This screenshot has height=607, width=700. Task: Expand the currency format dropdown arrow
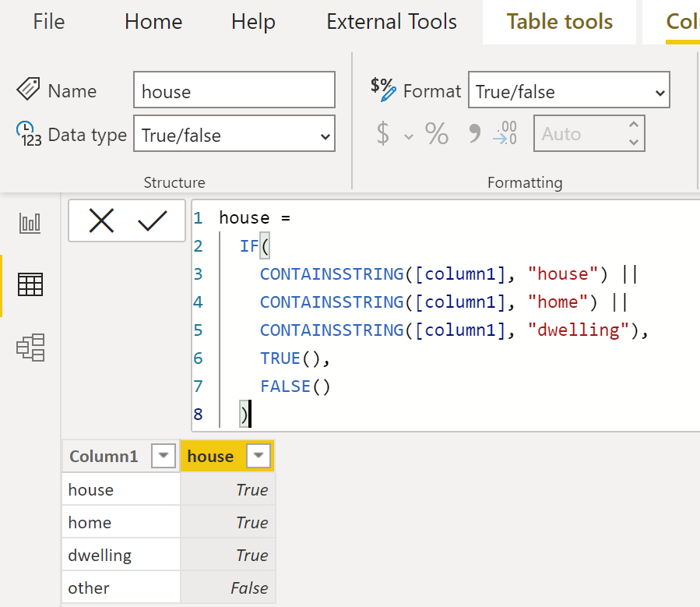[x=409, y=136]
